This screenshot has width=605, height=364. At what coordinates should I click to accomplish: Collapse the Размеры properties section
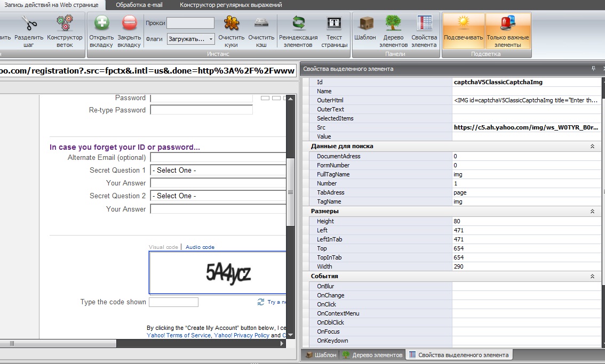tap(592, 212)
